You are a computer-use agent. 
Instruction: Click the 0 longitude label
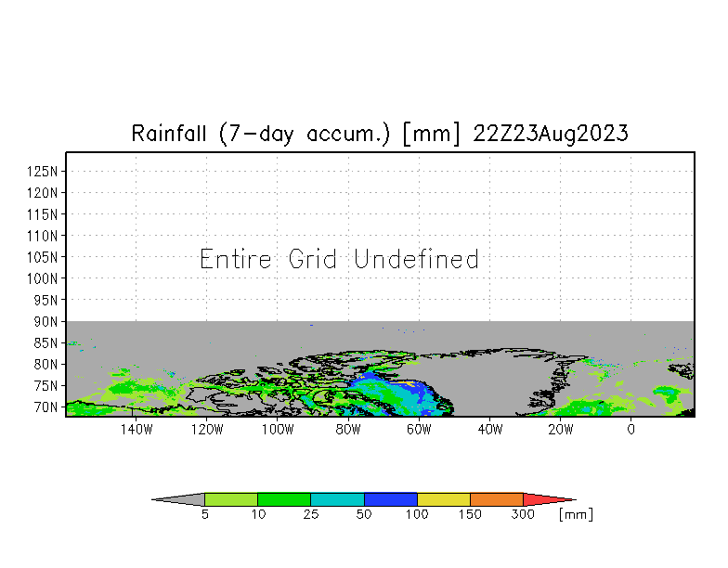point(631,430)
